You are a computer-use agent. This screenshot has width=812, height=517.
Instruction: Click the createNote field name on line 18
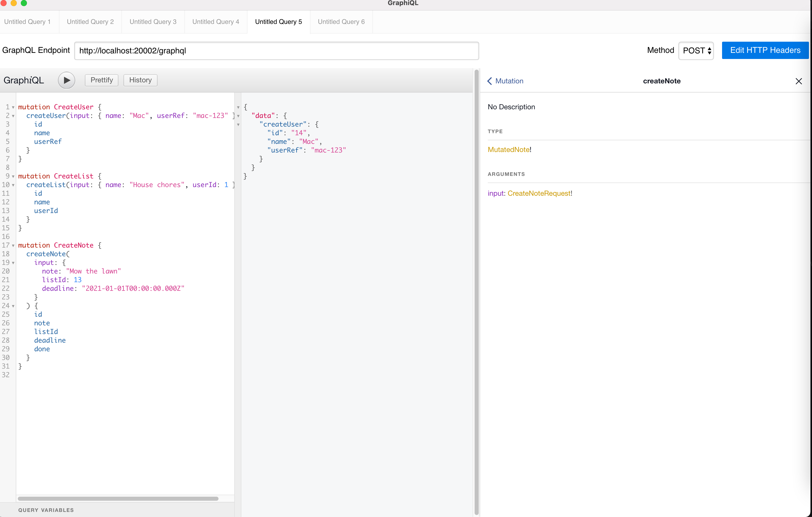click(46, 254)
